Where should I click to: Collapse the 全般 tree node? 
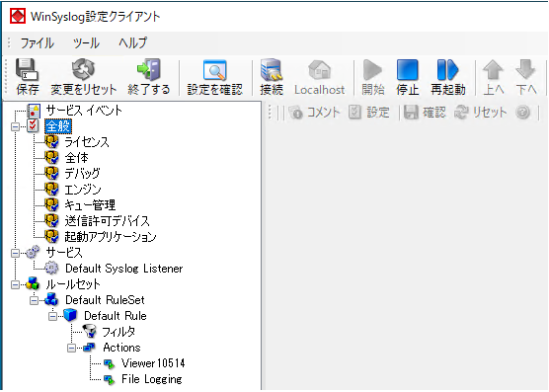coord(15,126)
